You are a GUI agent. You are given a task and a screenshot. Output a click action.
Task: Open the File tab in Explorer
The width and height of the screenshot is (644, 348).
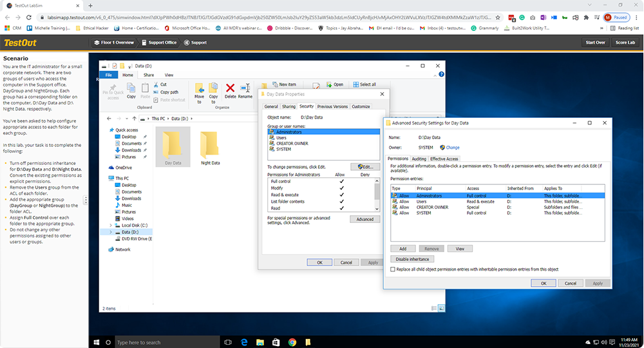coord(108,75)
